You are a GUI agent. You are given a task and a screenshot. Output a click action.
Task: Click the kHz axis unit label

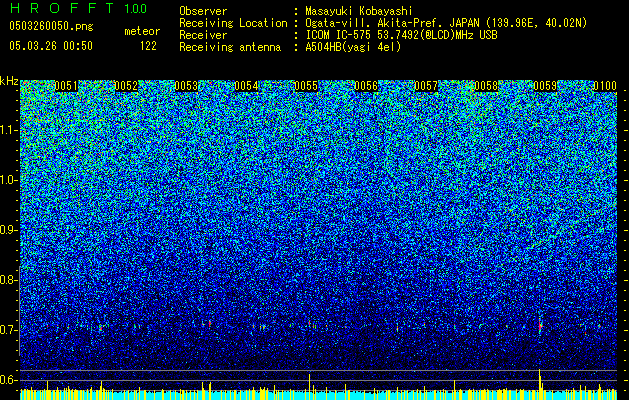tap(9, 81)
